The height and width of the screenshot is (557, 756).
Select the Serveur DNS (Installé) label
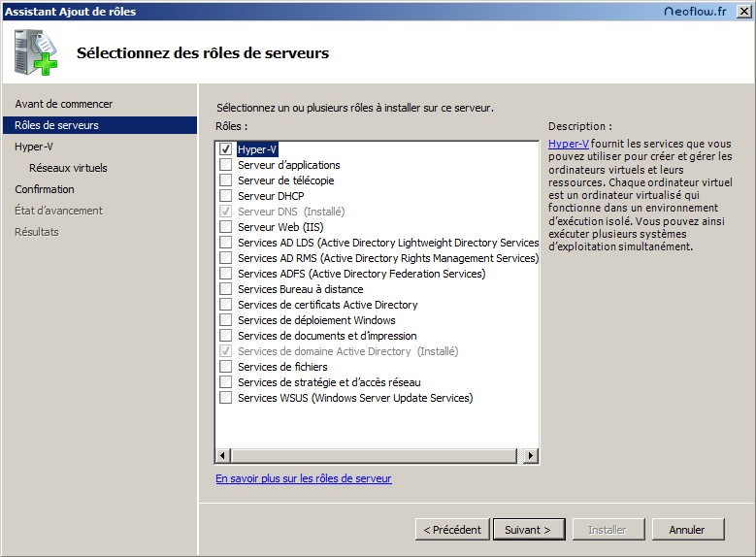click(x=291, y=212)
